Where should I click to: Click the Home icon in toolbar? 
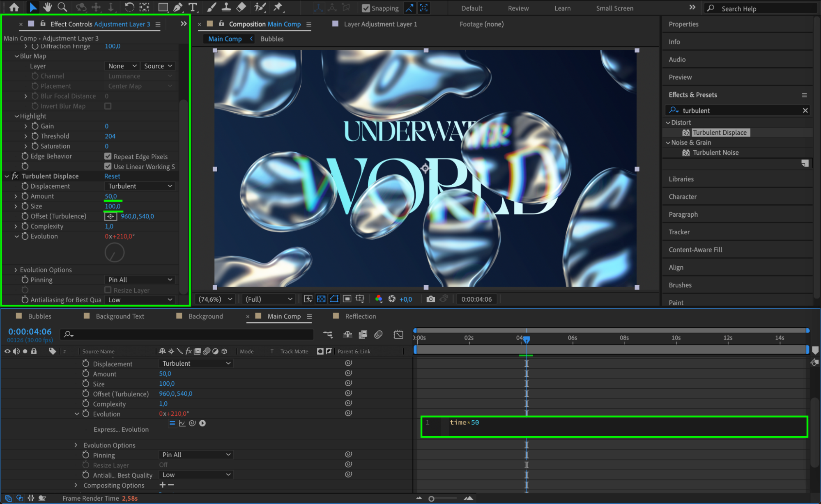[x=14, y=7]
